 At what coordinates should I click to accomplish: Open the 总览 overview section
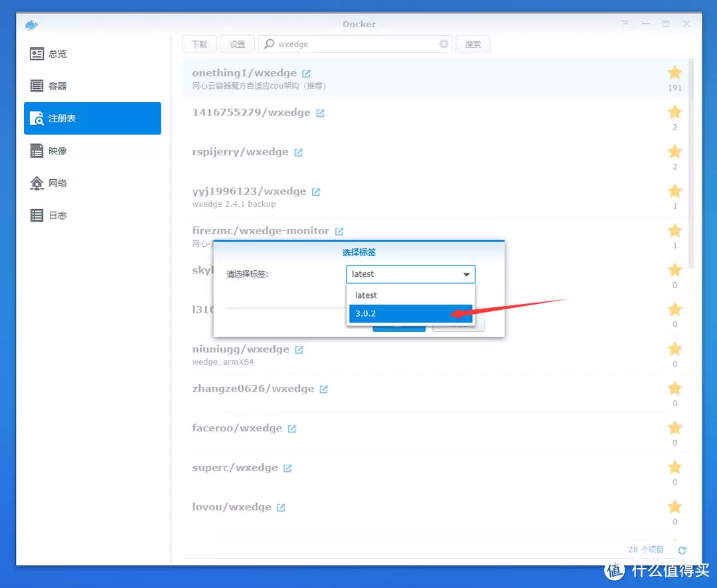point(92,54)
